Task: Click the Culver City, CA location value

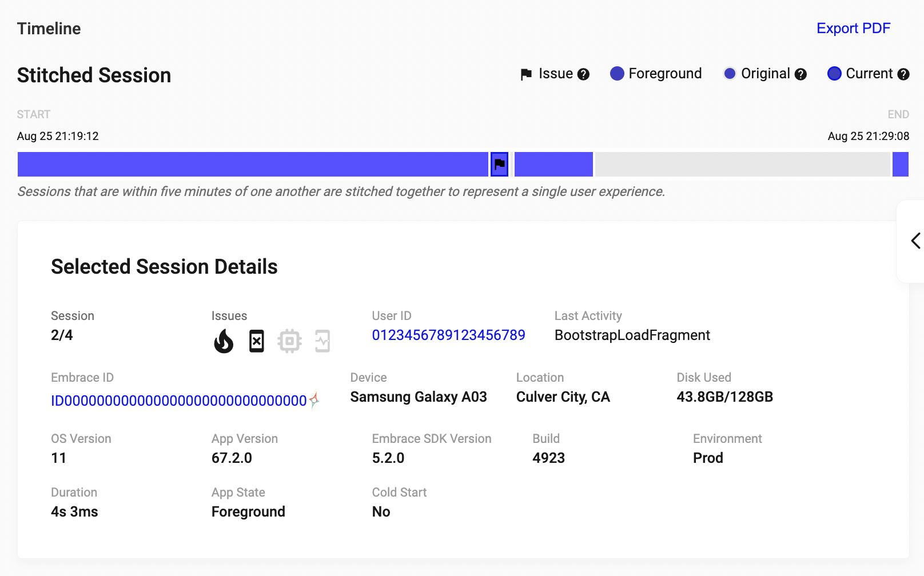Action: (563, 397)
